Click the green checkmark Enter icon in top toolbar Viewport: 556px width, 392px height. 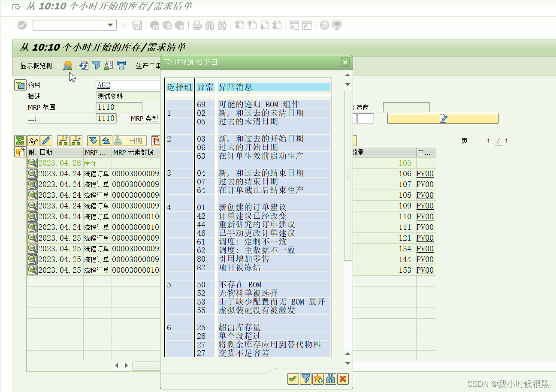[x=22, y=25]
